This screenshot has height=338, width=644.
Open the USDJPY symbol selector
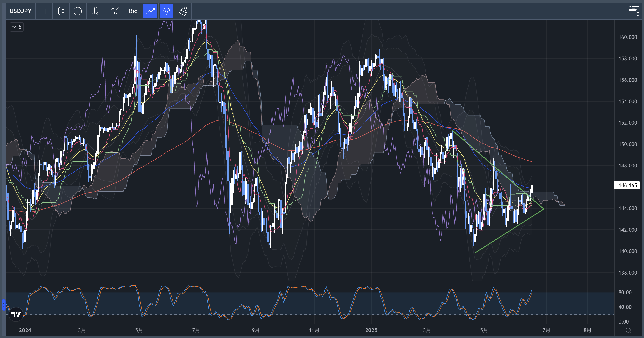click(21, 11)
